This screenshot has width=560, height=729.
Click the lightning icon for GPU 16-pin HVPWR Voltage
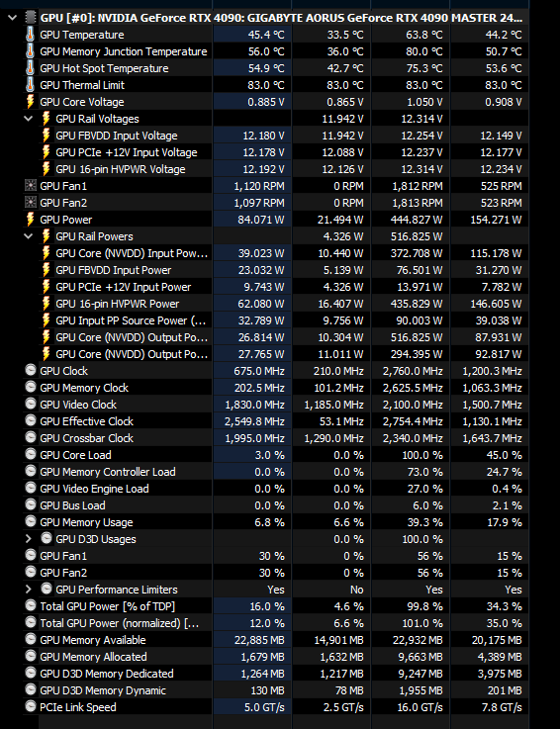tap(47, 169)
